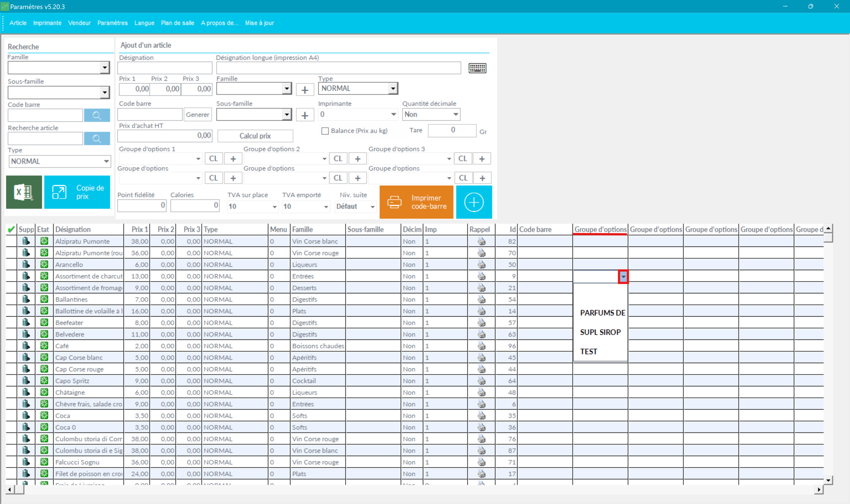Delete the Capo Spritz row trash icon
Screen dimensions: 850x504
click(x=26, y=381)
